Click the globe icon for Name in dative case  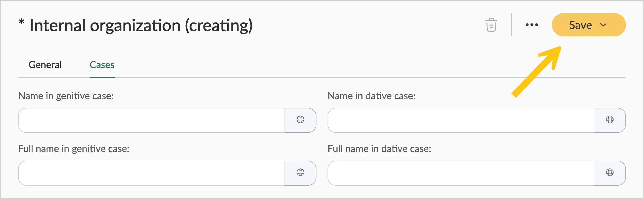610,120
